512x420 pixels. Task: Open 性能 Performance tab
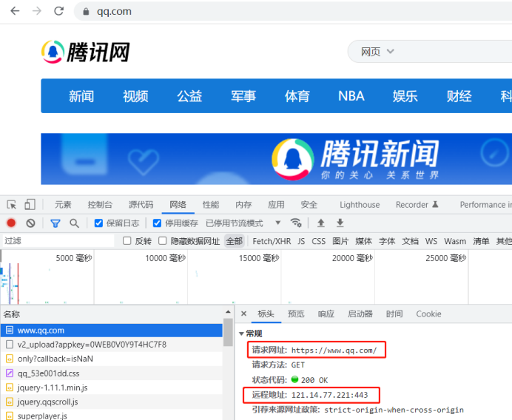211,205
